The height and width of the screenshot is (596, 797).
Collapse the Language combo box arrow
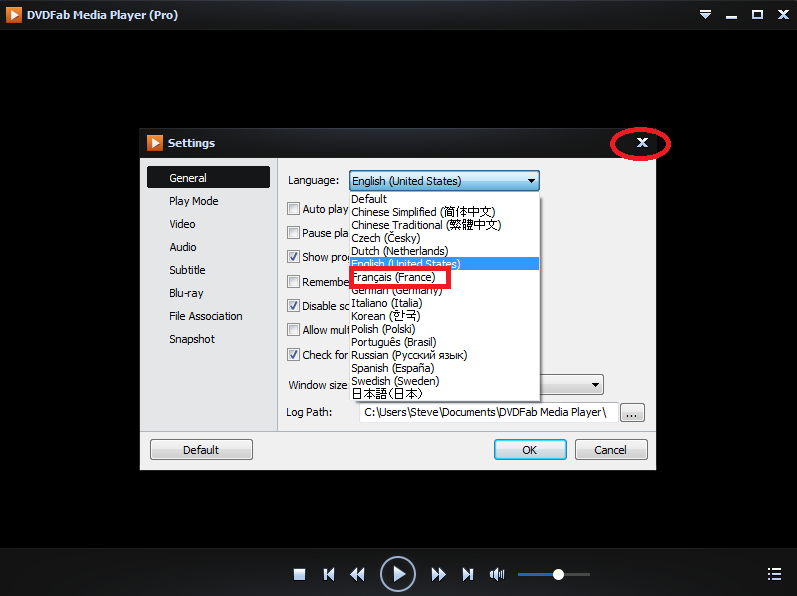pos(531,181)
